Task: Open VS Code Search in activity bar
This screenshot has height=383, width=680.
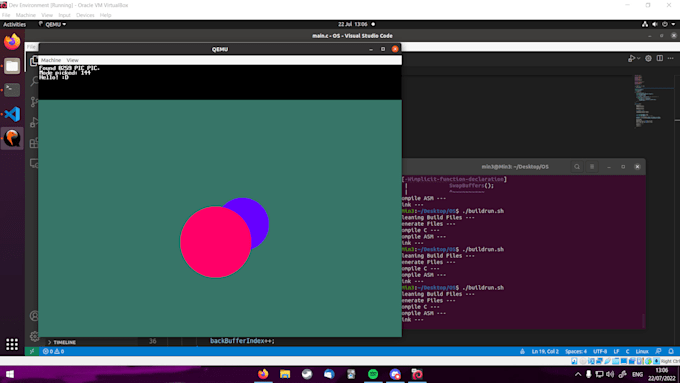Action: coord(34,81)
